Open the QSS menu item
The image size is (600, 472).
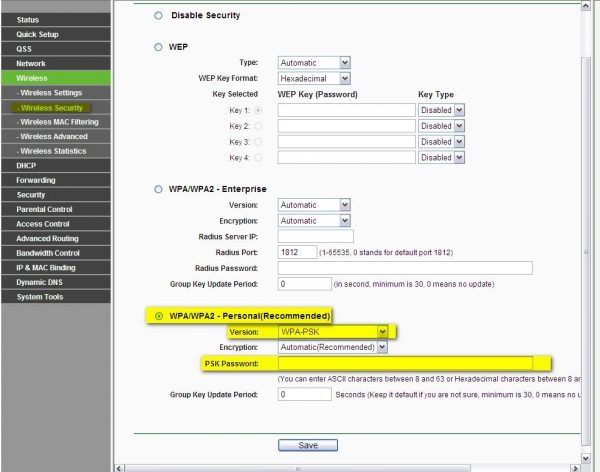(56, 49)
